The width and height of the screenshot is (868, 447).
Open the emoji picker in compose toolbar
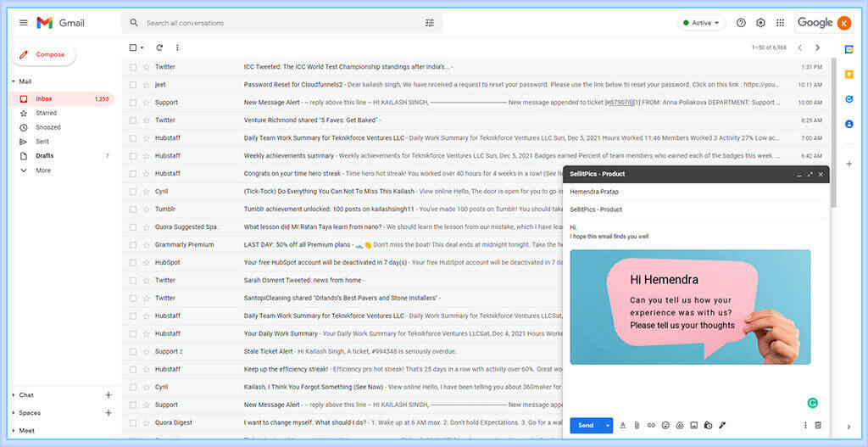(665, 425)
